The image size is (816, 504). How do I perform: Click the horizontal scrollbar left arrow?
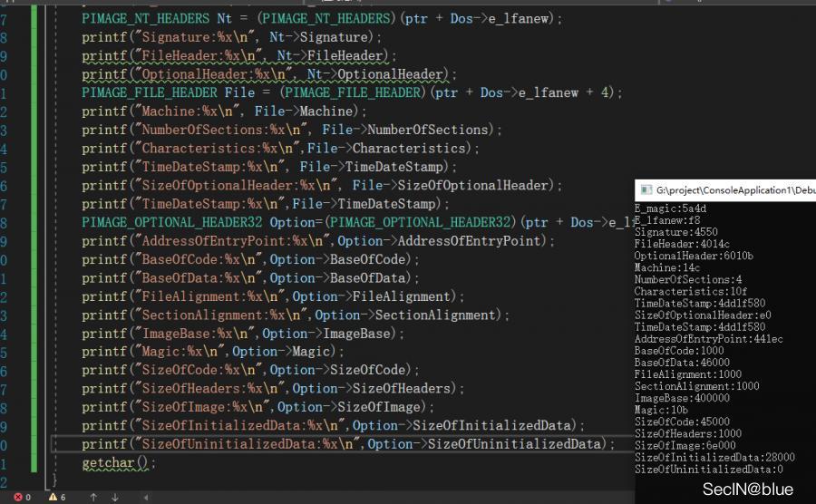click(146, 497)
